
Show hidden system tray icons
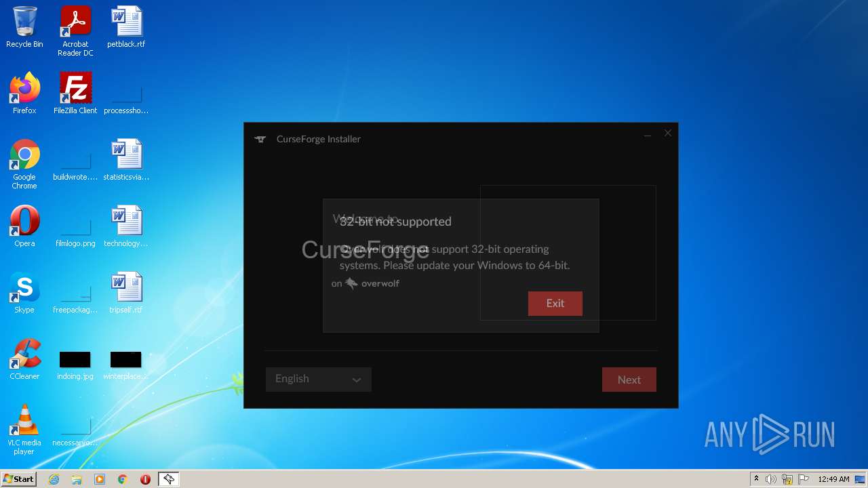pos(756,479)
